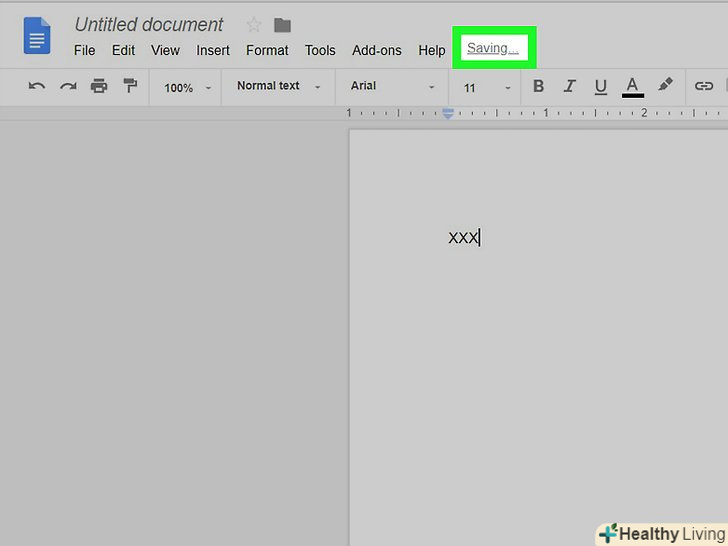Open the Tools menu
This screenshot has width=728, height=546.
[x=320, y=50]
